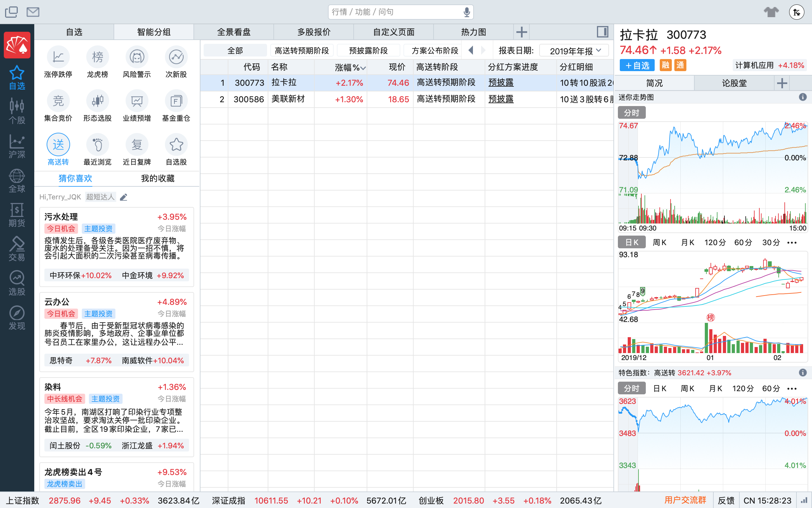
Task: Switch to 热力图 tab
Action: 474,32
